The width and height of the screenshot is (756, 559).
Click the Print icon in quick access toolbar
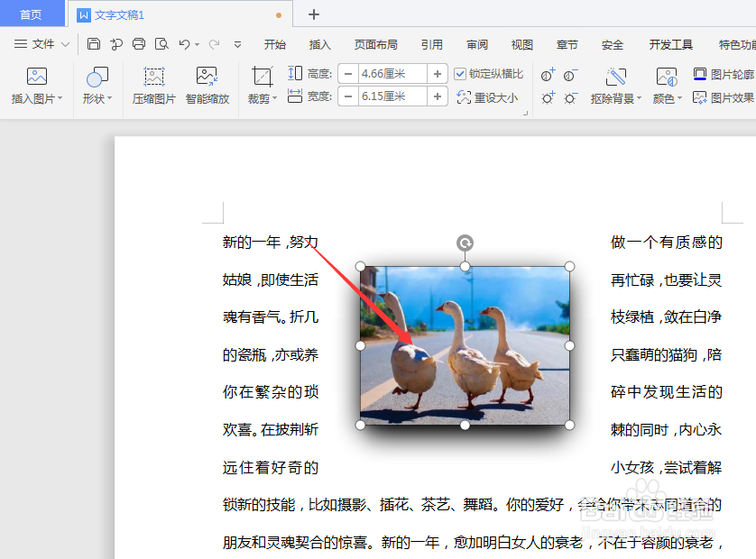138,42
